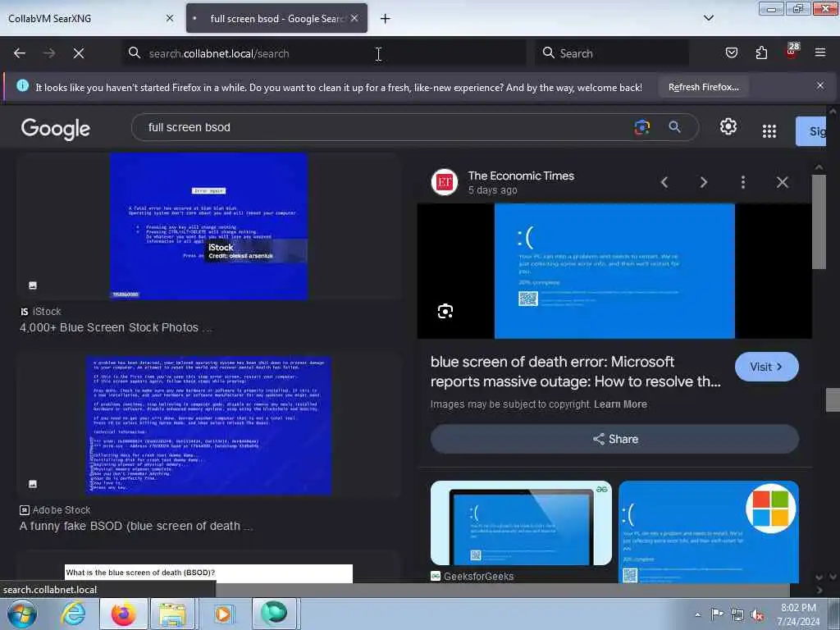
Task: Click the page vertical scrollbar thumb
Action: (833, 399)
